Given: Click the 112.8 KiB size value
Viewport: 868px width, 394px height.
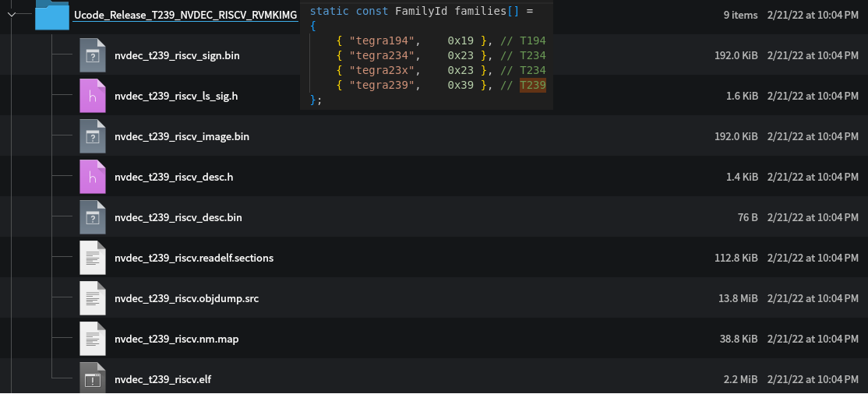Looking at the screenshot, I should click(x=736, y=258).
